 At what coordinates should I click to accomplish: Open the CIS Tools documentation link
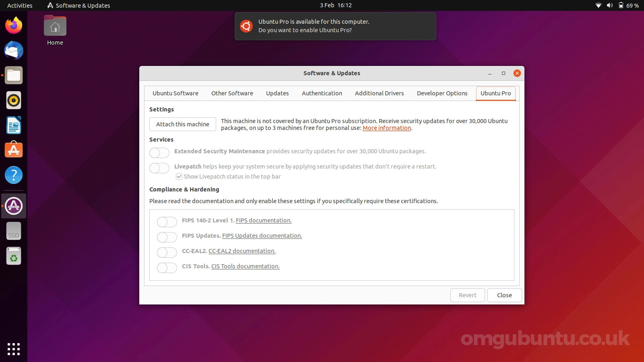point(246,266)
